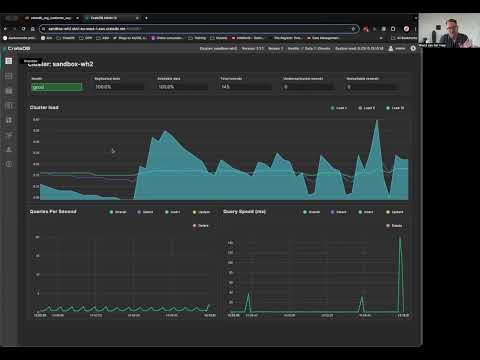Toggle the Load 15 series in Cluster load legend
Image resolution: width=480 pixels, height=360 pixels.
click(x=395, y=108)
